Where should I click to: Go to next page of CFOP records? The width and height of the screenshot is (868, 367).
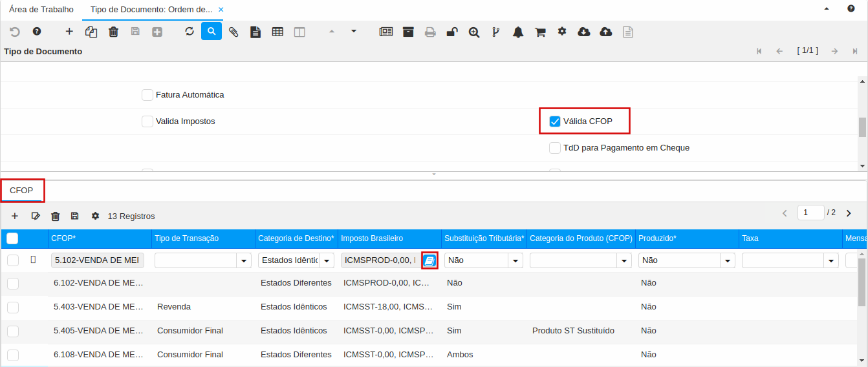point(849,213)
